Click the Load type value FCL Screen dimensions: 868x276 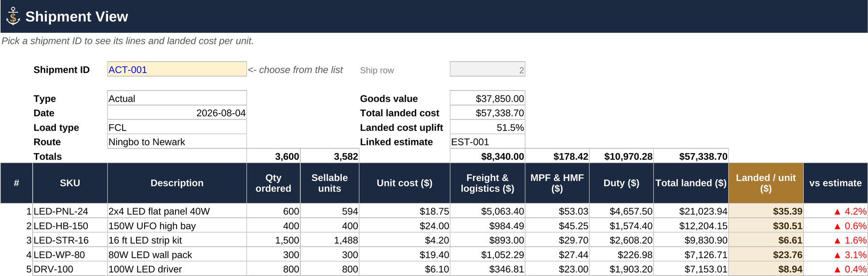[x=177, y=127]
